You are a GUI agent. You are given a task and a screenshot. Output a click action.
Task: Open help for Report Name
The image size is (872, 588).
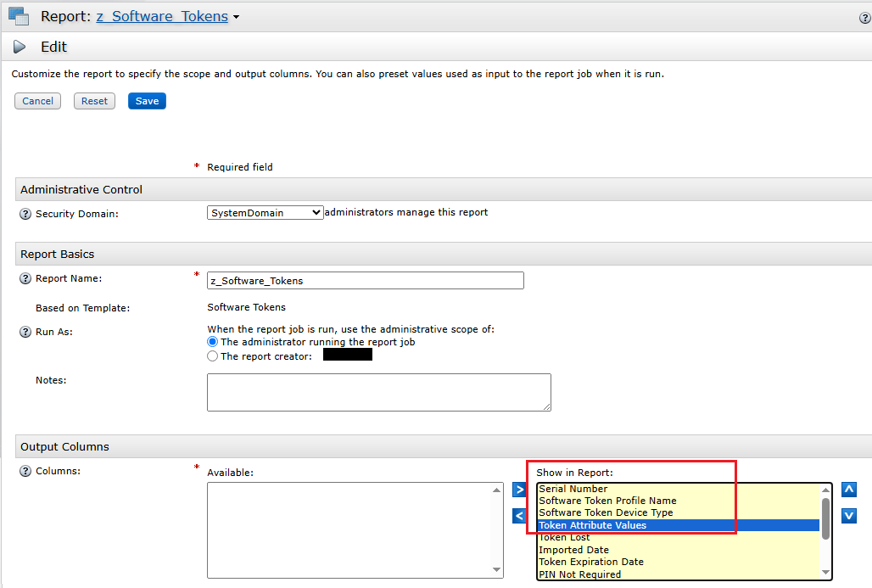pos(25,278)
